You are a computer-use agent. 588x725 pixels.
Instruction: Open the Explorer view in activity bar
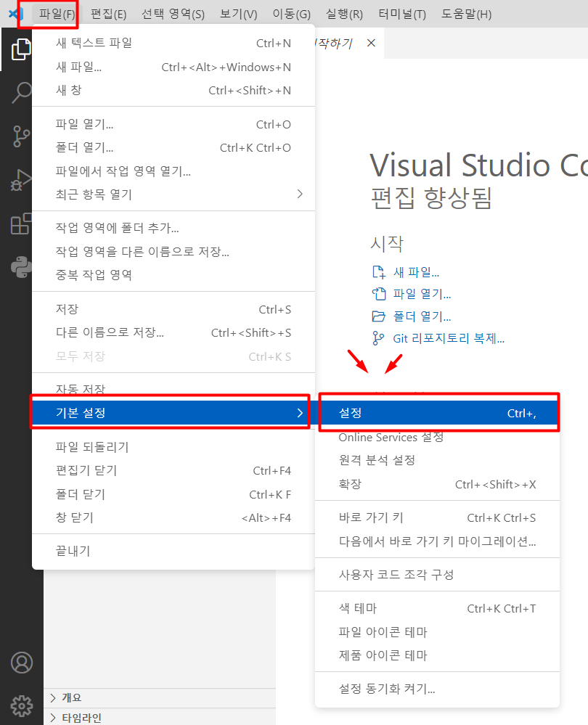(21, 49)
